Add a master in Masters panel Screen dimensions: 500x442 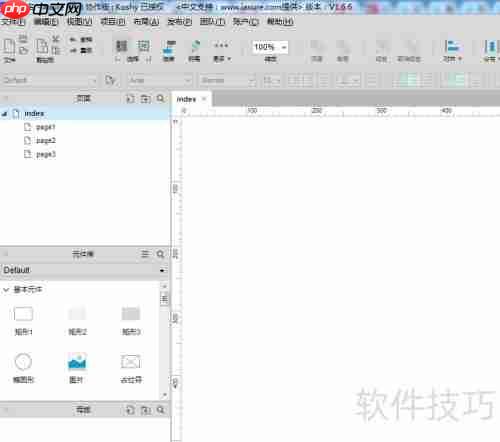click(x=130, y=410)
